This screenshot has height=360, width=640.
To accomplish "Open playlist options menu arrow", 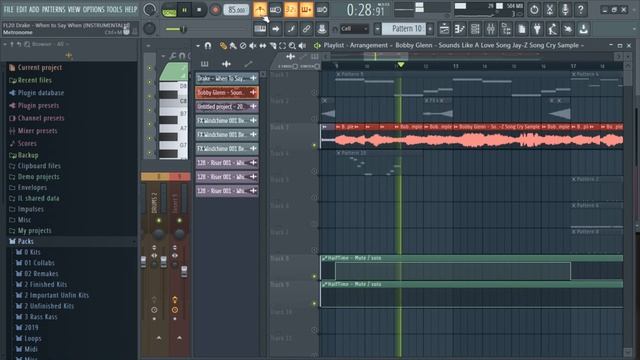I will (198, 46).
